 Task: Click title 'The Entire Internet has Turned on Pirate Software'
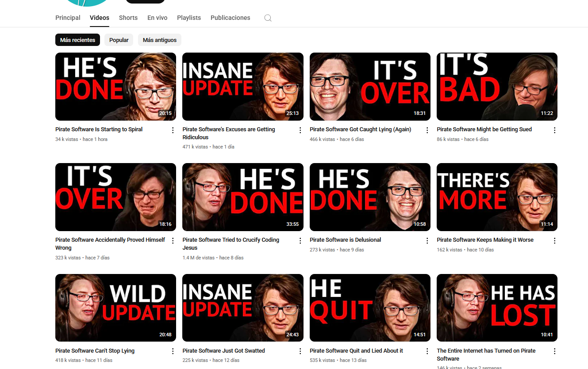click(486, 354)
